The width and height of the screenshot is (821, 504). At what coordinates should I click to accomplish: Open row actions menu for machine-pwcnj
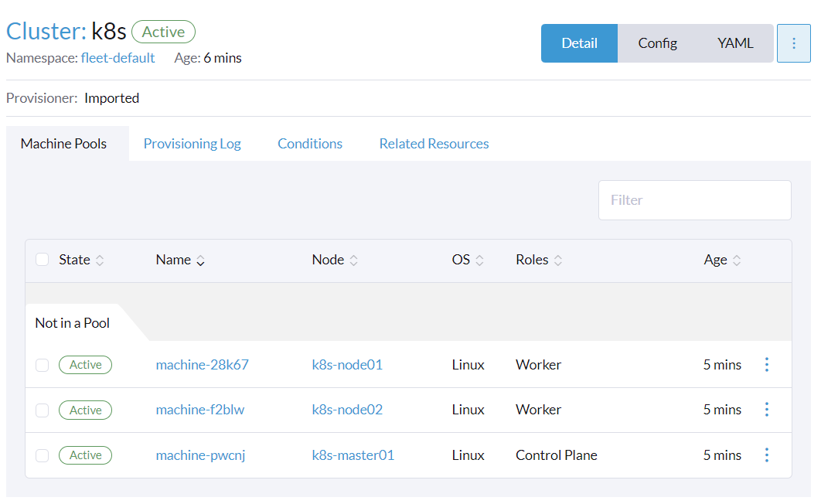(x=766, y=455)
